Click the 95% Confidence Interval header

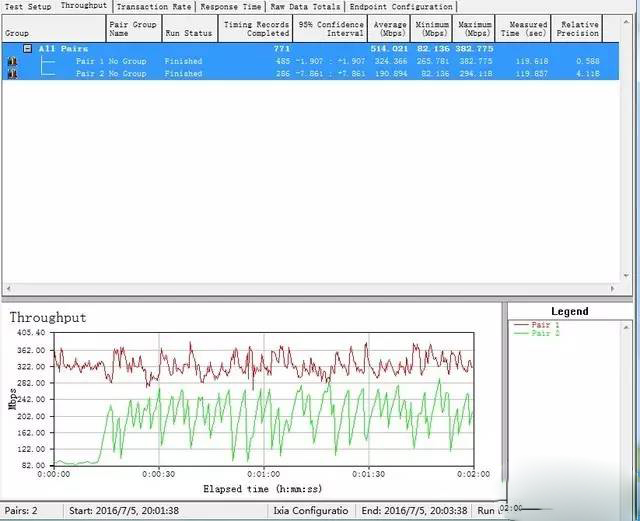[330, 28]
